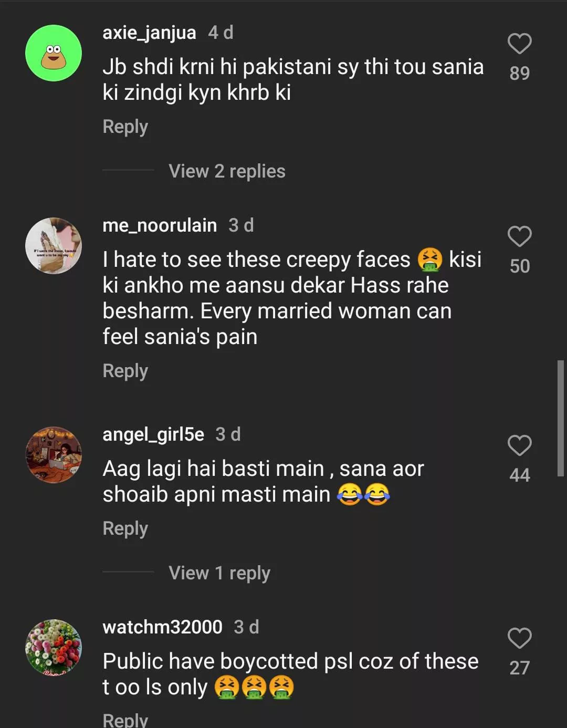This screenshot has width=567, height=728.
Task: Open me_noorulain's avatar
Action: [54, 246]
